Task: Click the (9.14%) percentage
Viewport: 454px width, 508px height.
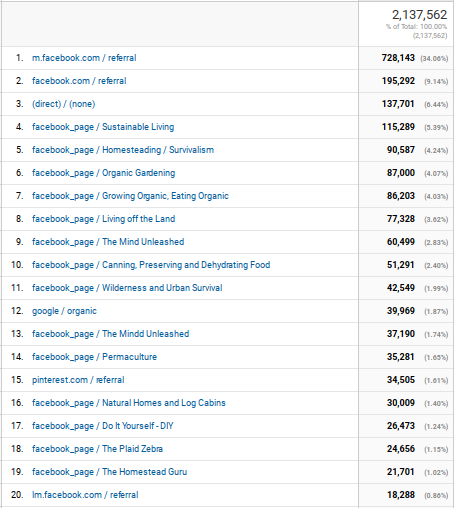Action: coord(436,82)
